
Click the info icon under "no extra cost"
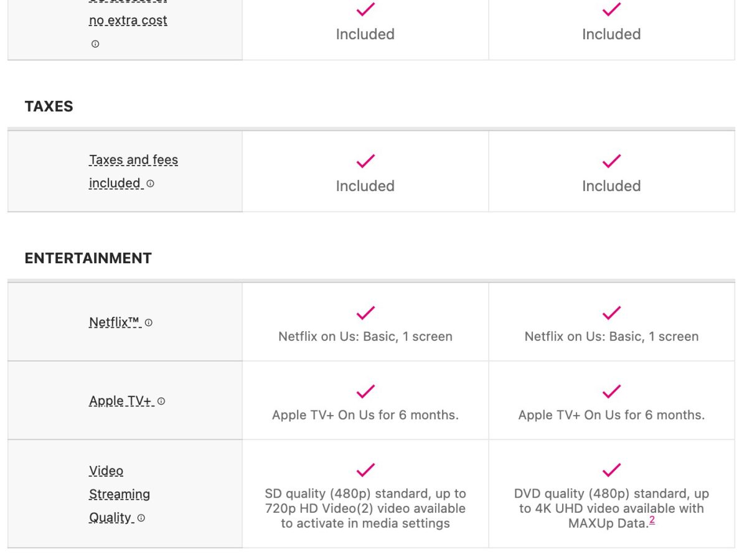tap(95, 44)
